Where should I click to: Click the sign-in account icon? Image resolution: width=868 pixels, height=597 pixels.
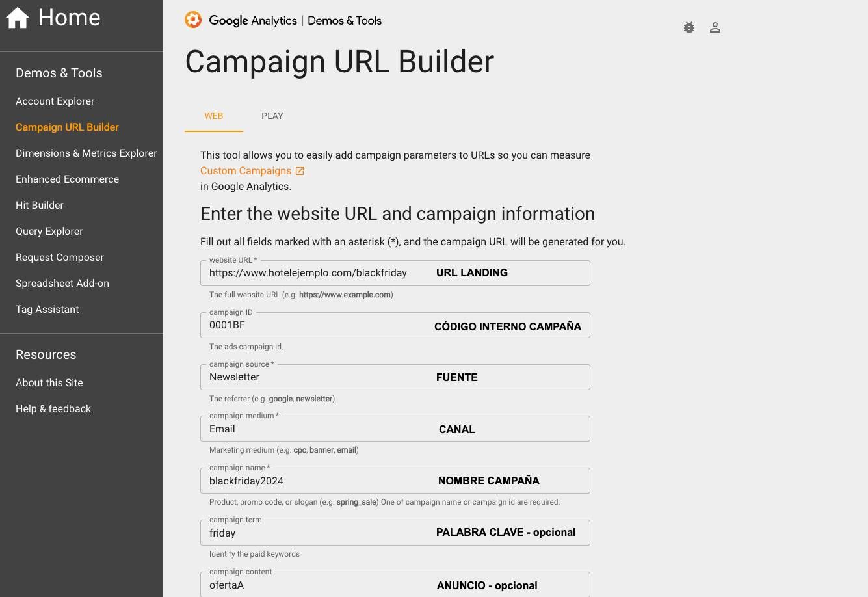pyautogui.click(x=715, y=27)
